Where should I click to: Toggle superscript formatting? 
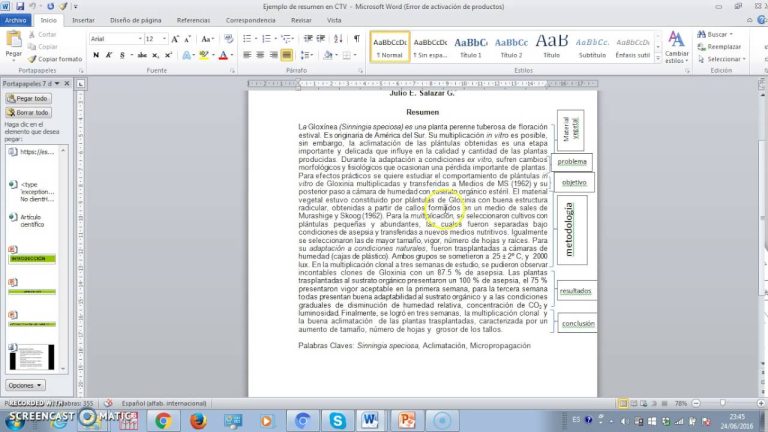tap(168, 55)
